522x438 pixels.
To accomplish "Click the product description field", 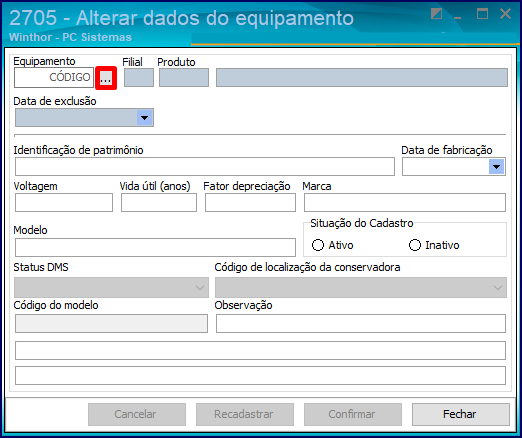I will click(362, 78).
